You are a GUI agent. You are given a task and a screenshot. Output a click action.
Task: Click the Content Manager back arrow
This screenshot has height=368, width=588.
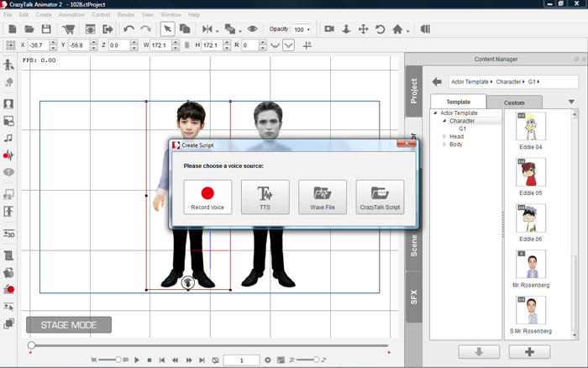[437, 81]
